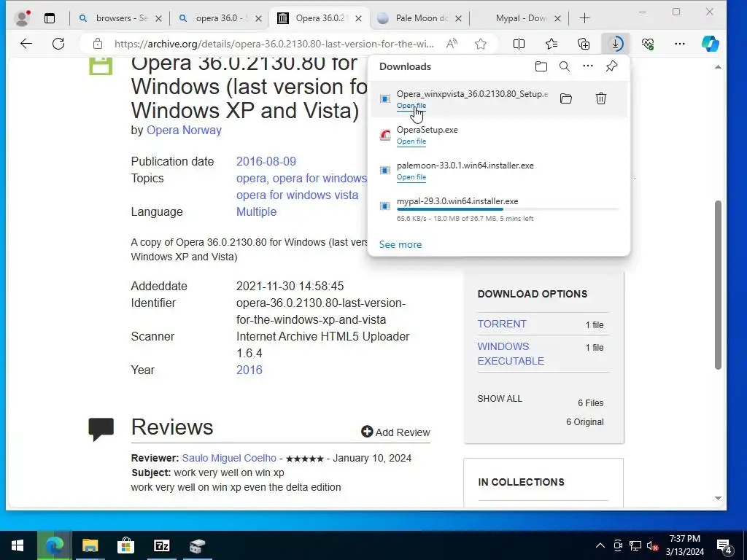Click the mypal download progress bar
The image size is (747, 560).
[x=508, y=209]
